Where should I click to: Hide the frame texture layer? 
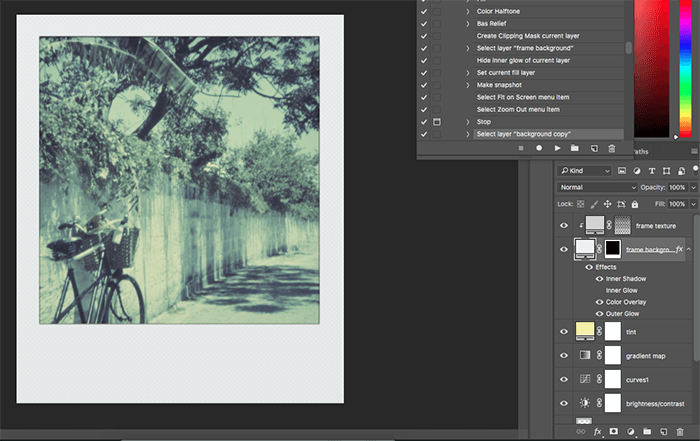click(564, 226)
